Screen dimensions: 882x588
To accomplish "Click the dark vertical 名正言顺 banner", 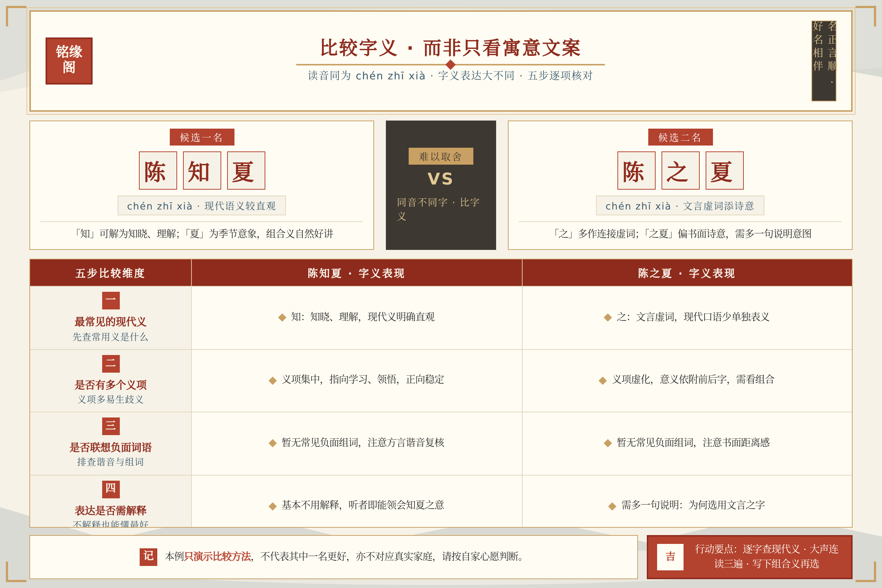I will 824,61.
